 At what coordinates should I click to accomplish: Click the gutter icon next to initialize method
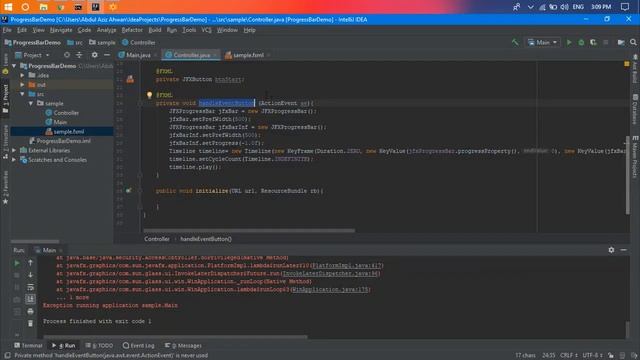tap(129, 191)
